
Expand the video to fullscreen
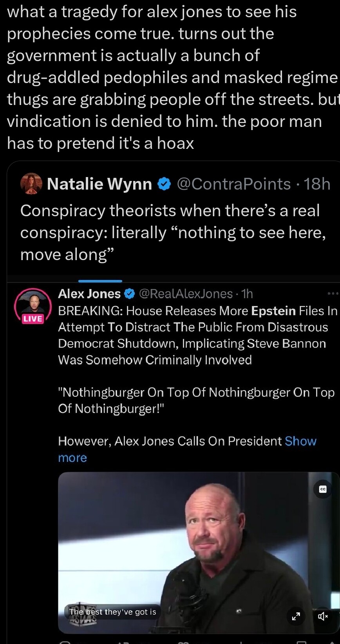tap(296, 617)
